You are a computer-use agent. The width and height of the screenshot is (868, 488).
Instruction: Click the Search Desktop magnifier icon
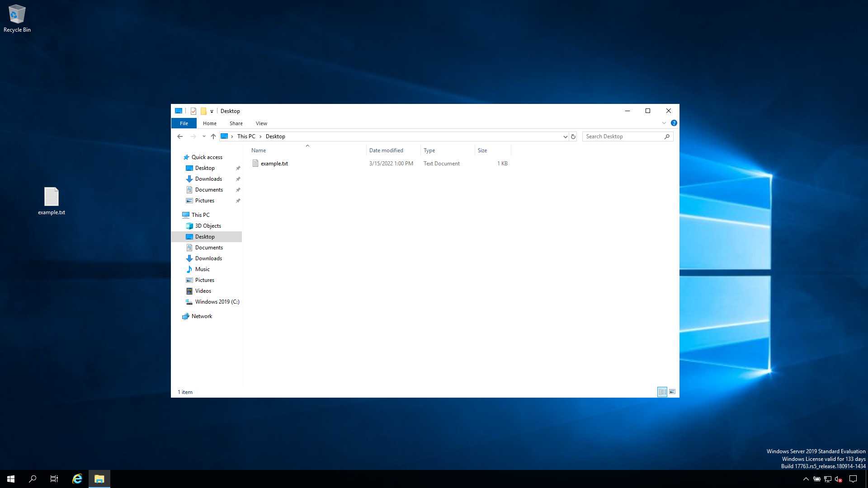coord(667,136)
